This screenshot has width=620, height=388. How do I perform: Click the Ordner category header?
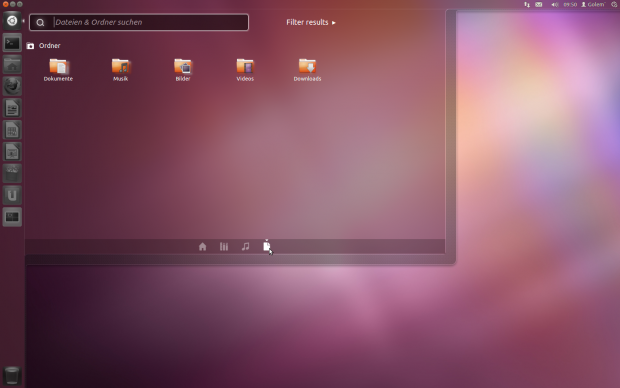click(43, 46)
